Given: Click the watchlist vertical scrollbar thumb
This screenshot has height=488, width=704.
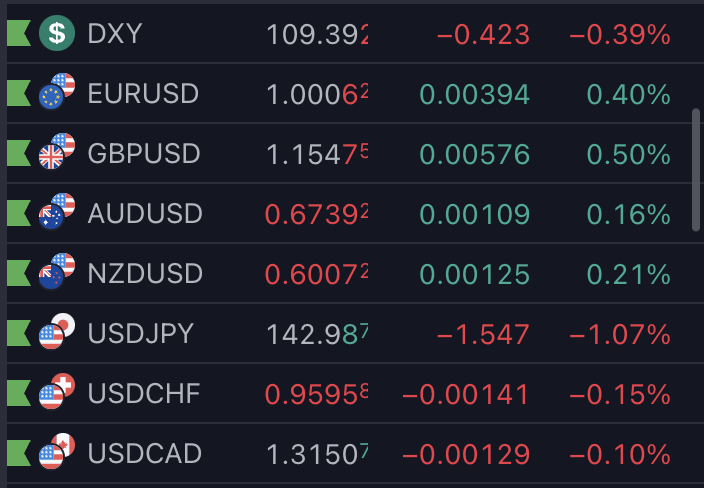Looking at the screenshot, I should tap(696, 170).
